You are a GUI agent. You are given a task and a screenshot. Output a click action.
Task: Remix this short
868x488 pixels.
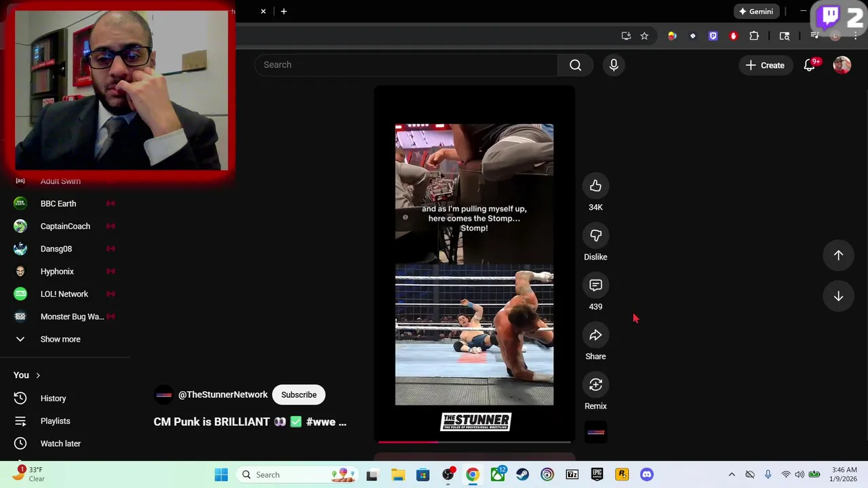pos(595,384)
